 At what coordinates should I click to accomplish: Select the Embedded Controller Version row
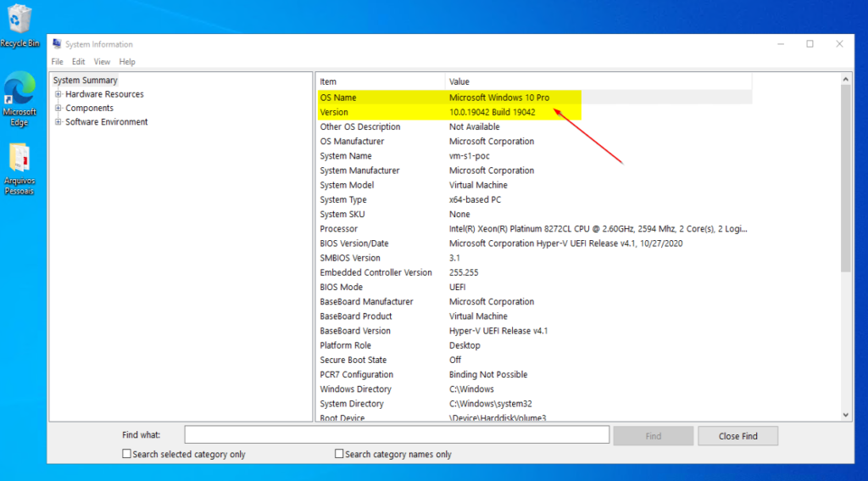(534, 272)
